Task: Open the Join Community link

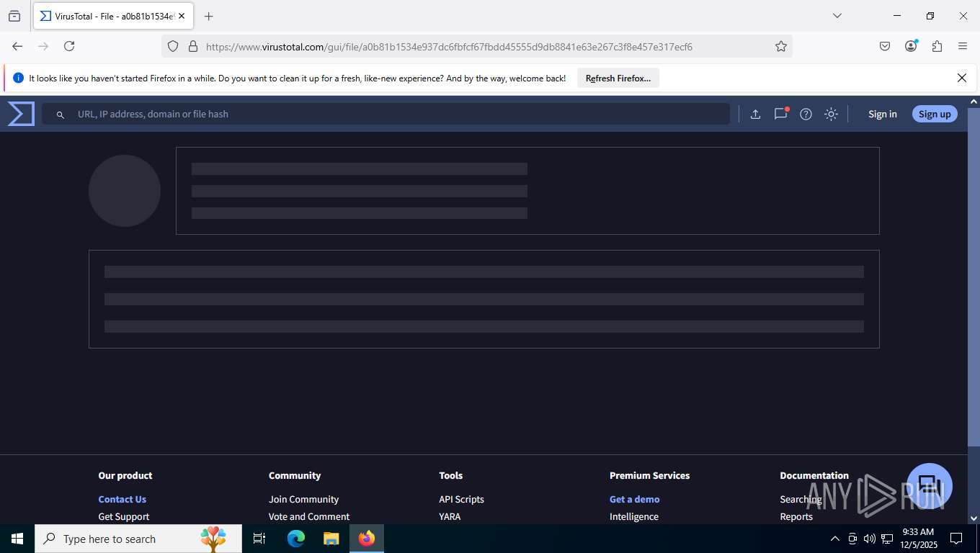Action: pos(303,499)
